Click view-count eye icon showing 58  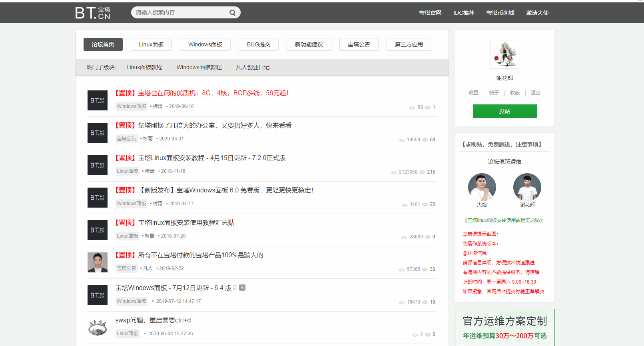pyautogui.click(x=412, y=108)
